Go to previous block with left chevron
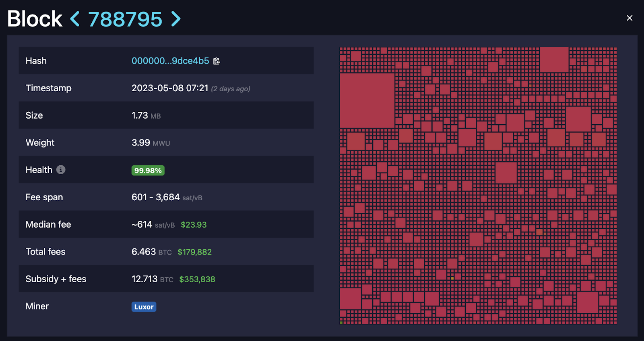The width and height of the screenshot is (644, 341). tap(75, 19)
